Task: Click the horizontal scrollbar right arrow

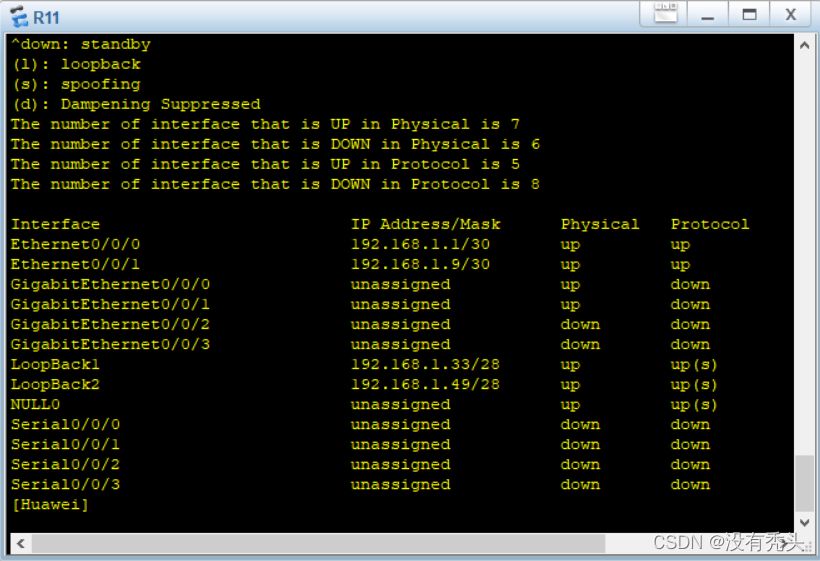Action: click(784, 543)
